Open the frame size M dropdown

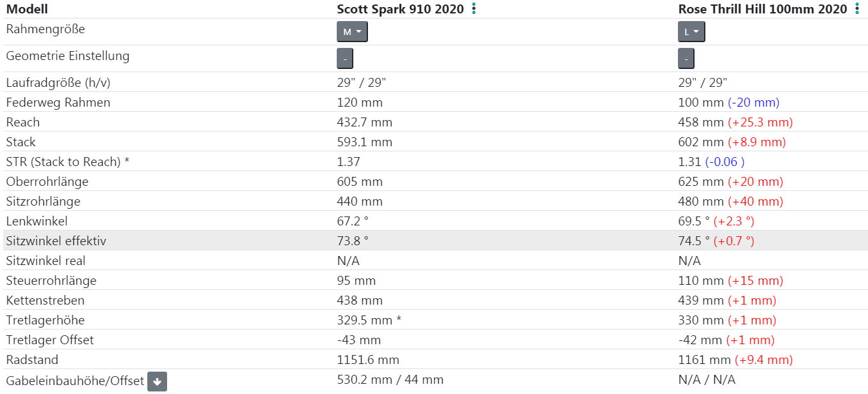[352, 32]
